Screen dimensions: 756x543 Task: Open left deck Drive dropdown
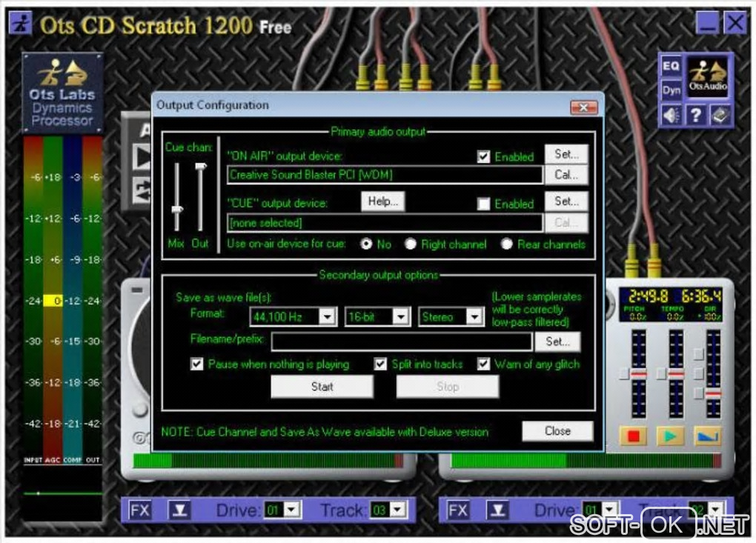pos(292,510)
